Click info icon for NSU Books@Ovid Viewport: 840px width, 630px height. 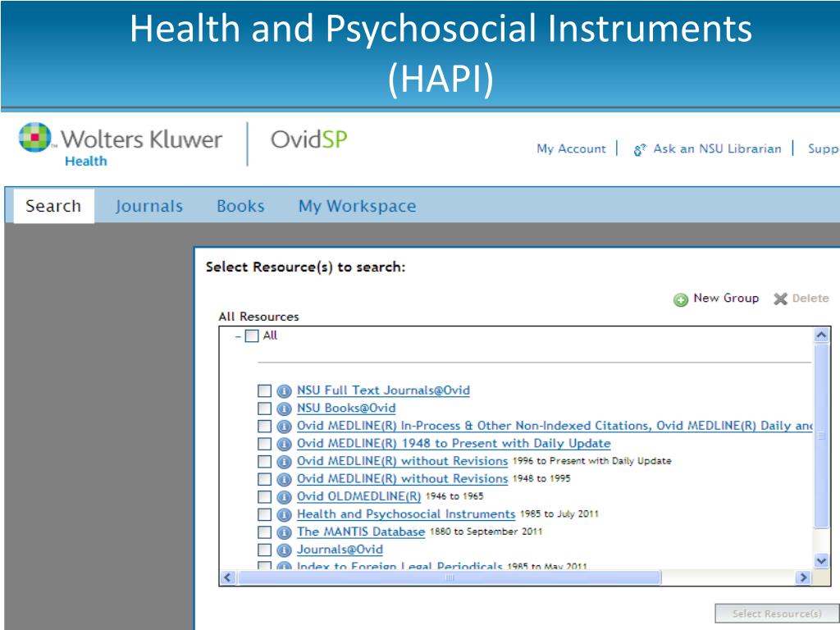click(x=284, y=409)
